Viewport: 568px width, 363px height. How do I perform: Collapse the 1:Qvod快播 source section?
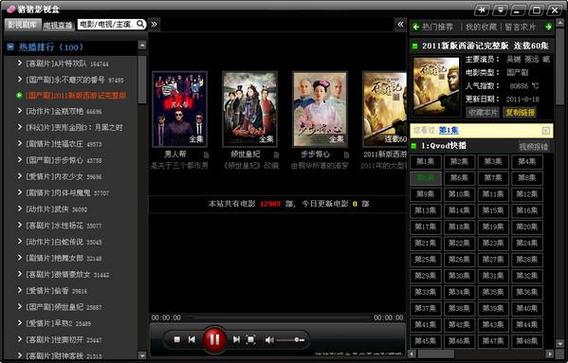click(414, 146)
